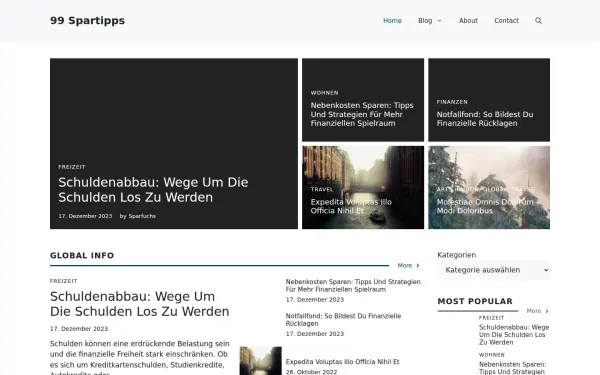Open Notfallfond link in Global Info list
Viewport: 600px width, 375px height.
coord(343,320)
